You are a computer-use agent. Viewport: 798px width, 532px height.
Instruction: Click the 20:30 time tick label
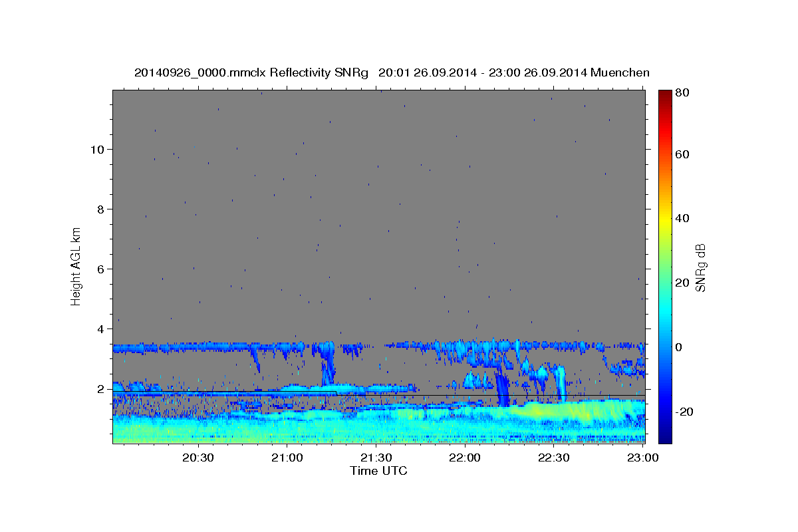pyautogui.click(x=198, y=458)
